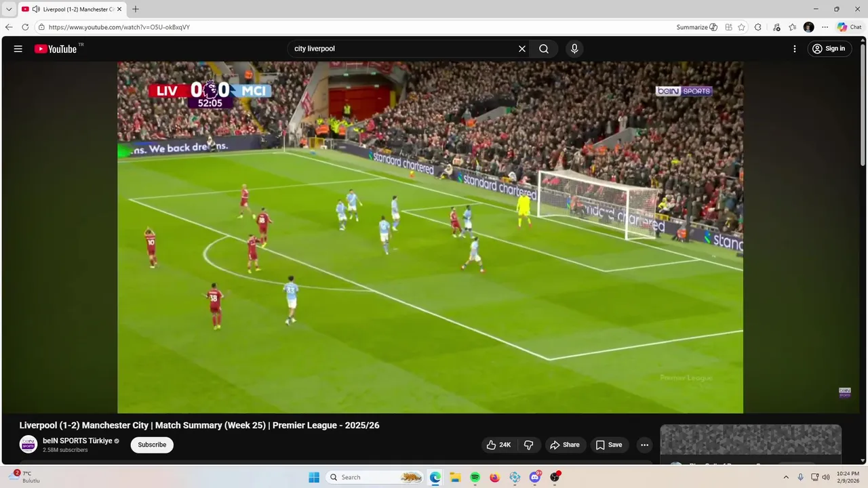The image size is (868, 488).
Task: Run search with the magnifier button
Action: click(x=544, y=49)
